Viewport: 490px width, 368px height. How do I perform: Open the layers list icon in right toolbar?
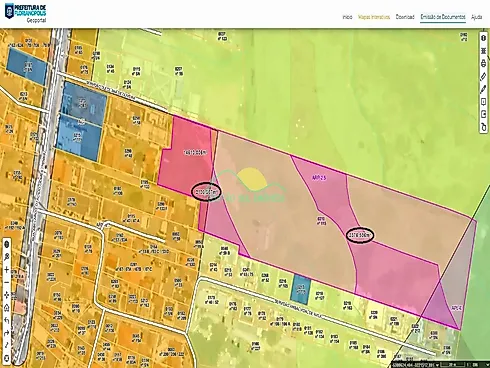click(x=484, y=51)
